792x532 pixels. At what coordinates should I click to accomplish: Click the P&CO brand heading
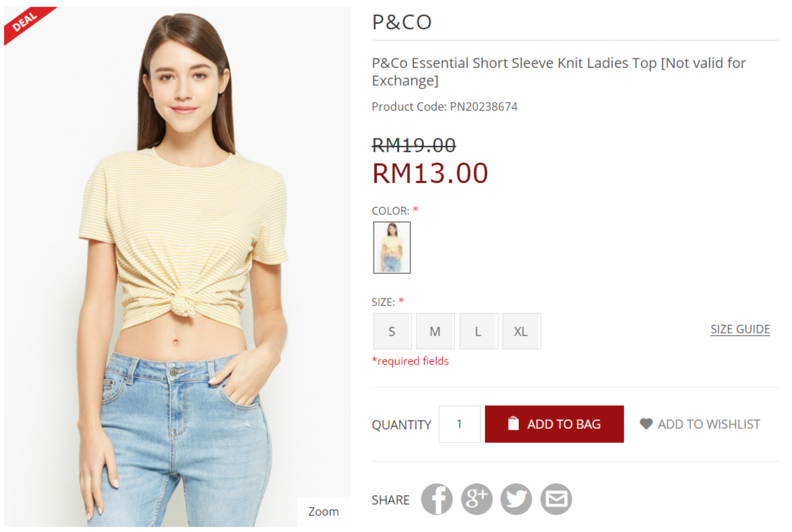pos(402,22)
